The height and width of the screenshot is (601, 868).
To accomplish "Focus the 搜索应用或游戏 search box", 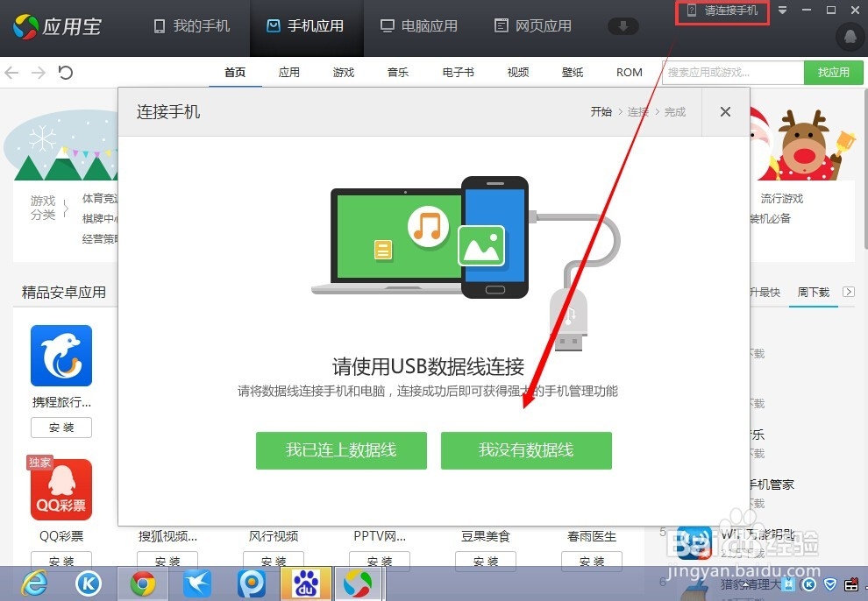I will 733,73.
